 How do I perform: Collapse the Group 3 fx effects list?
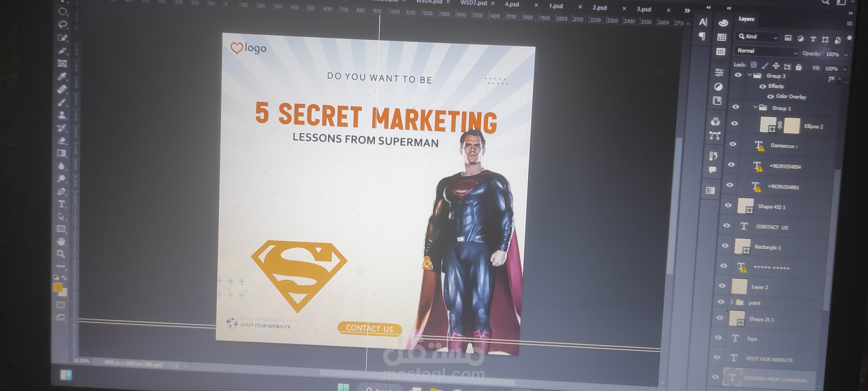(x=839, y=79)
